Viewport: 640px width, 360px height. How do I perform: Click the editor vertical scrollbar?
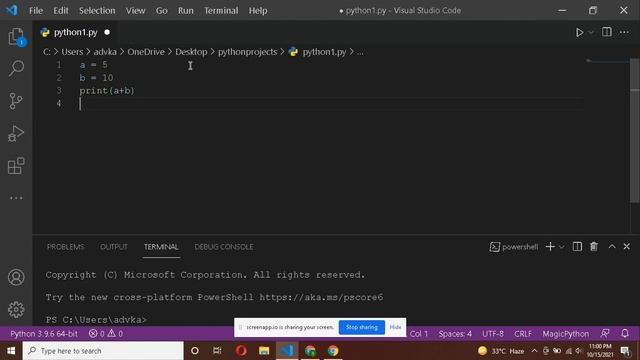click(x=635, y=131)
